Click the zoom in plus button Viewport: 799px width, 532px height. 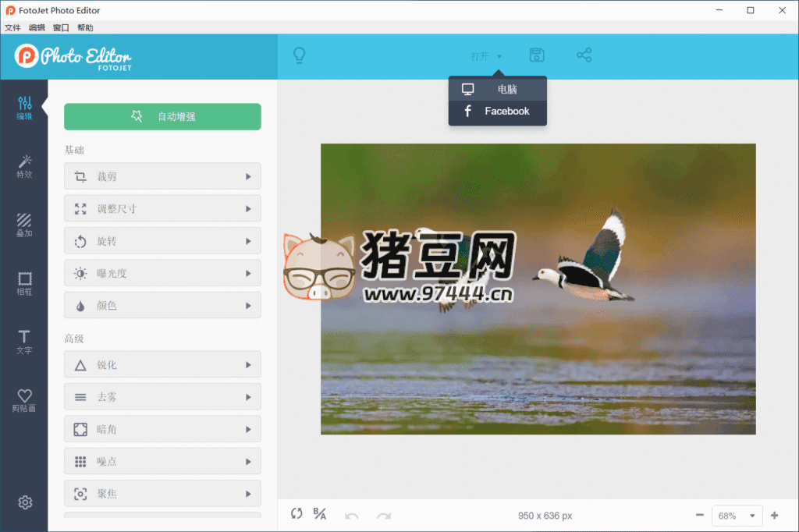click(x=774, y=516)
